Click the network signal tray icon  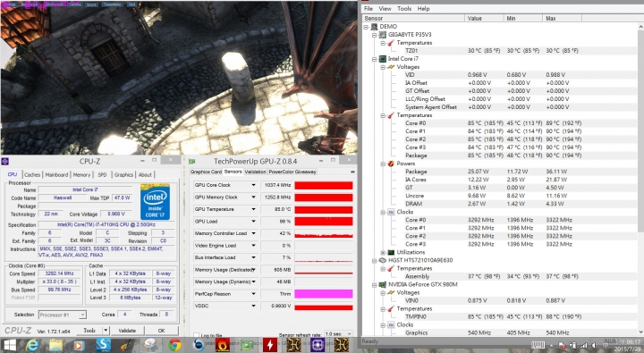coord(583,346)
